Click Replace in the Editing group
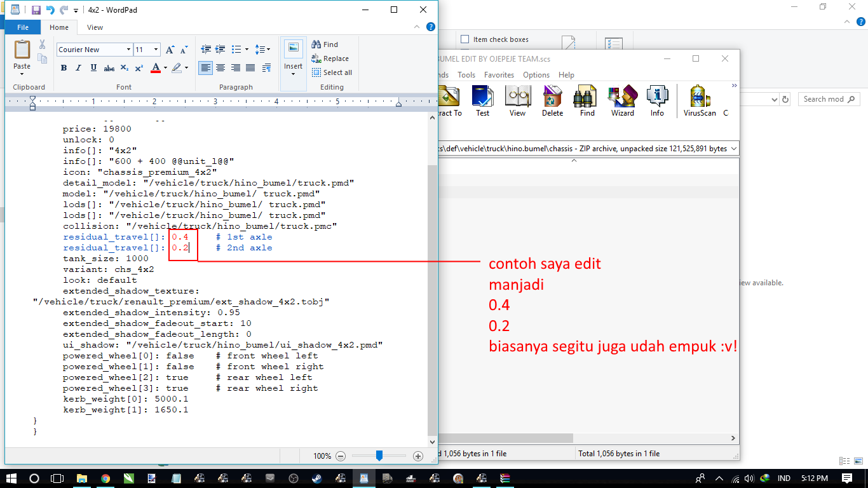The height and width of the screenshot is (488, 868). 330,58
